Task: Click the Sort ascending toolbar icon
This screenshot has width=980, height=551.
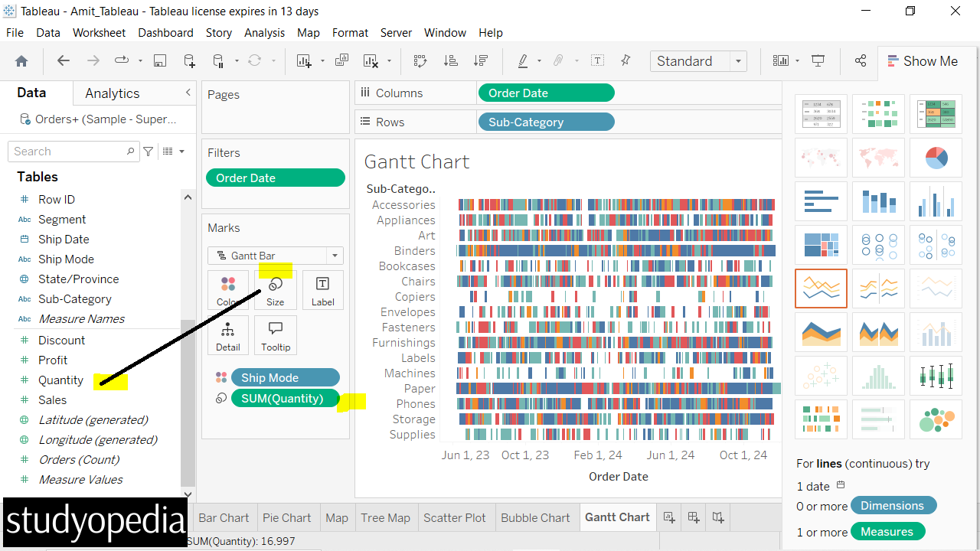Action: click(451, 61)
